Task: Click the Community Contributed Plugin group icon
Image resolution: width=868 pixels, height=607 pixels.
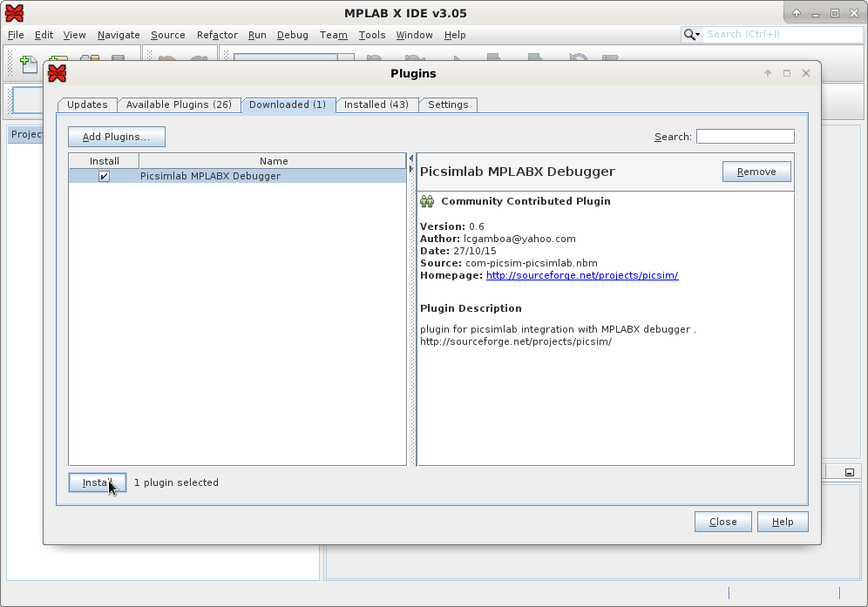Action: click(x=426, y=200)
